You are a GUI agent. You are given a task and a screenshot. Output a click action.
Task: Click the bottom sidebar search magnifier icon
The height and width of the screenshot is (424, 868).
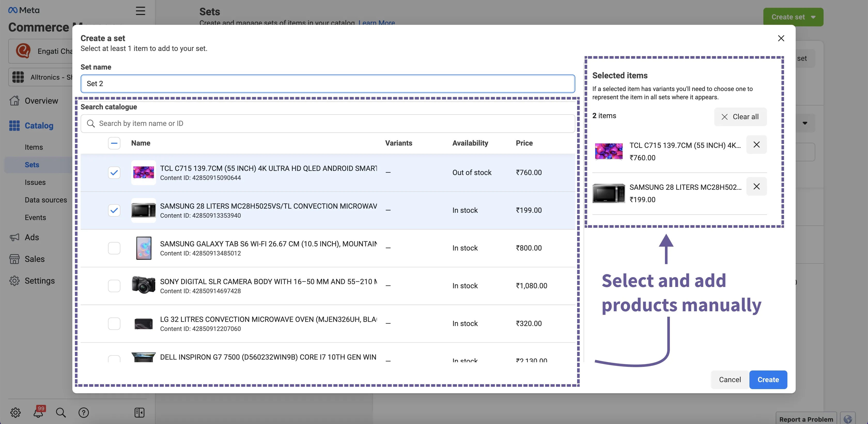pyautogui.click(x=61, y=412)
